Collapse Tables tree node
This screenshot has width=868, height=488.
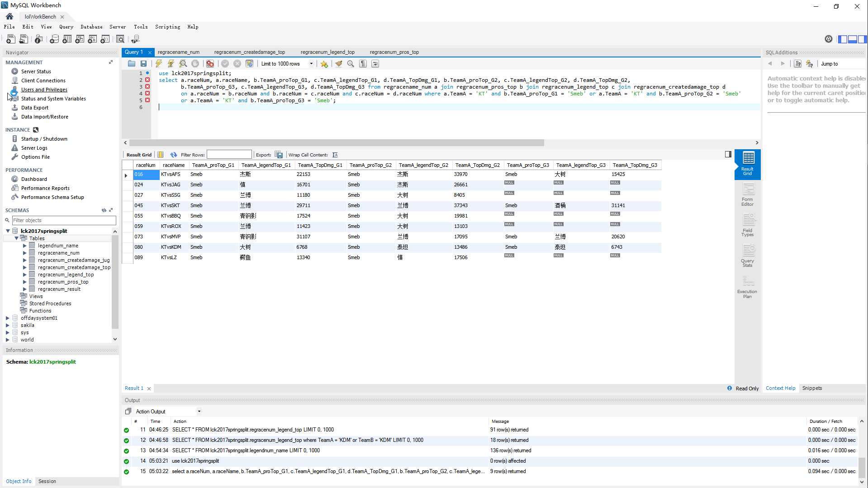pos(16,238)
